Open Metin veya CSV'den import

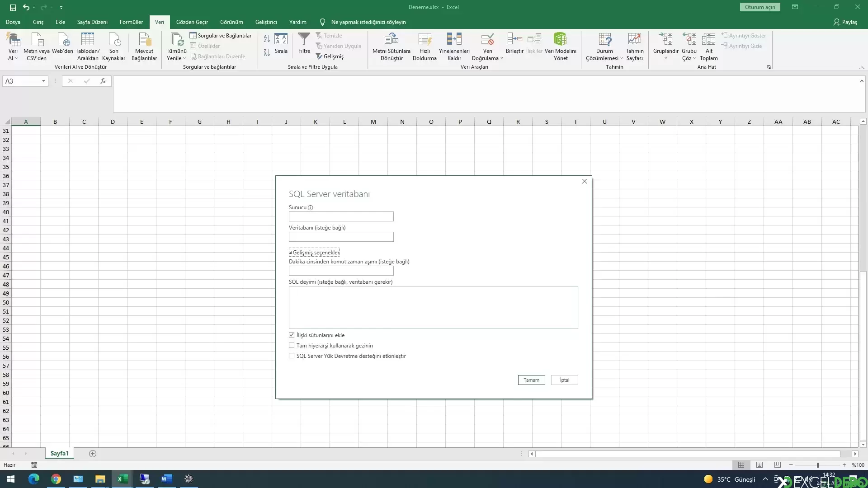(37, 46)
